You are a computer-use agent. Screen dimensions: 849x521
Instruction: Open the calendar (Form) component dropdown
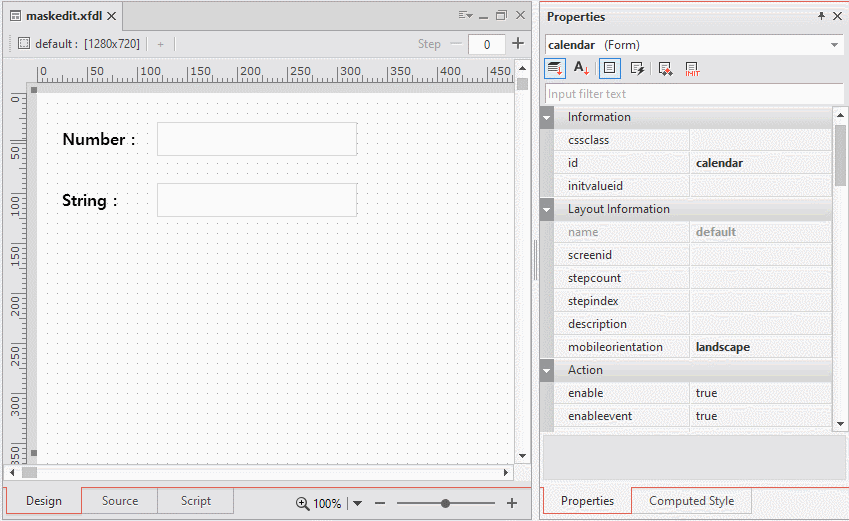pyautogui.click(x=835, y=45)
